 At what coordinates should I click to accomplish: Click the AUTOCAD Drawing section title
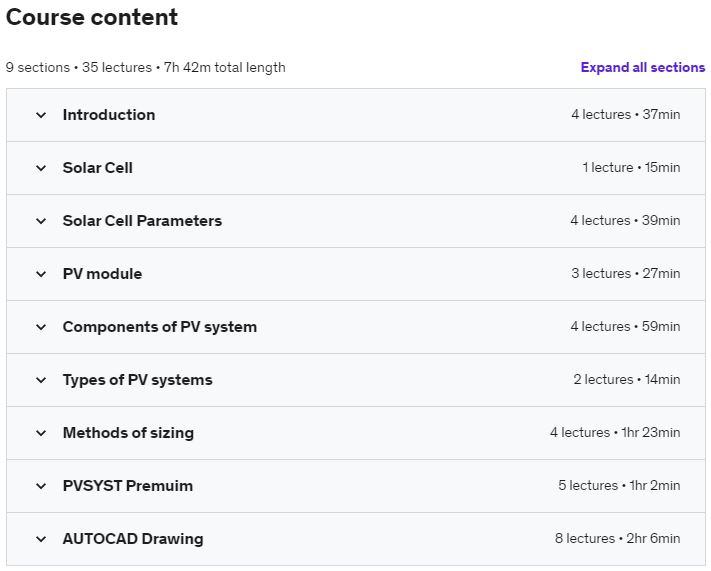(133, 539)
